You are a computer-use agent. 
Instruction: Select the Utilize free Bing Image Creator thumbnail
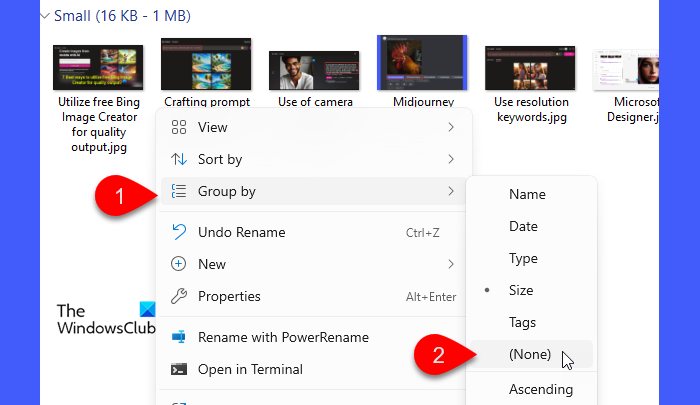point(98,66)
